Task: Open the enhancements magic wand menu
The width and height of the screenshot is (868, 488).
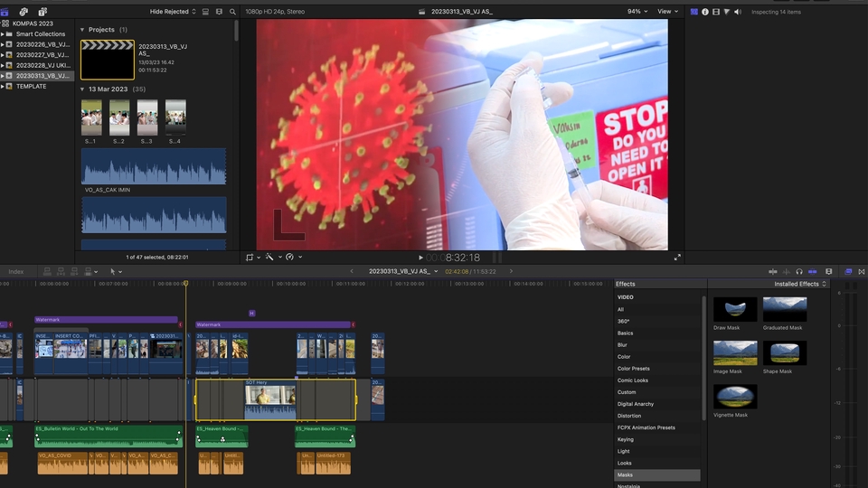Action: click(272, 258)
